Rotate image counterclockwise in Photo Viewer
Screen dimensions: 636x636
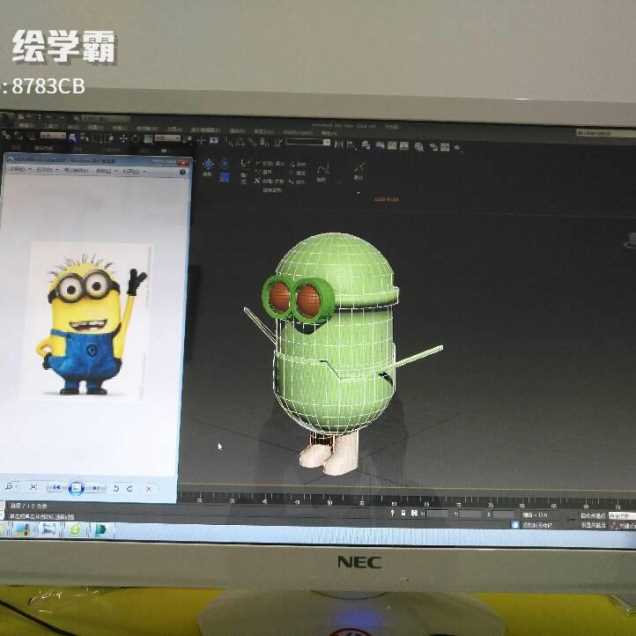coord(116,488)
